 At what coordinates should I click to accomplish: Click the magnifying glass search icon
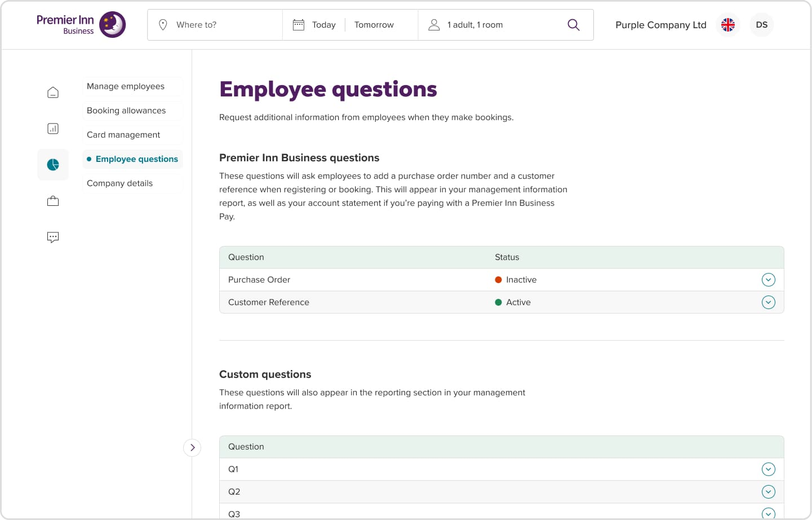(x=574, y=25)
